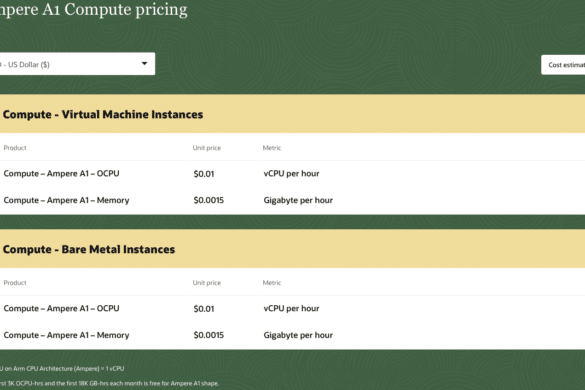Click the currency dropdown arrow icon
This screenshot has width=585, height=390.
[x=144, y=63]
